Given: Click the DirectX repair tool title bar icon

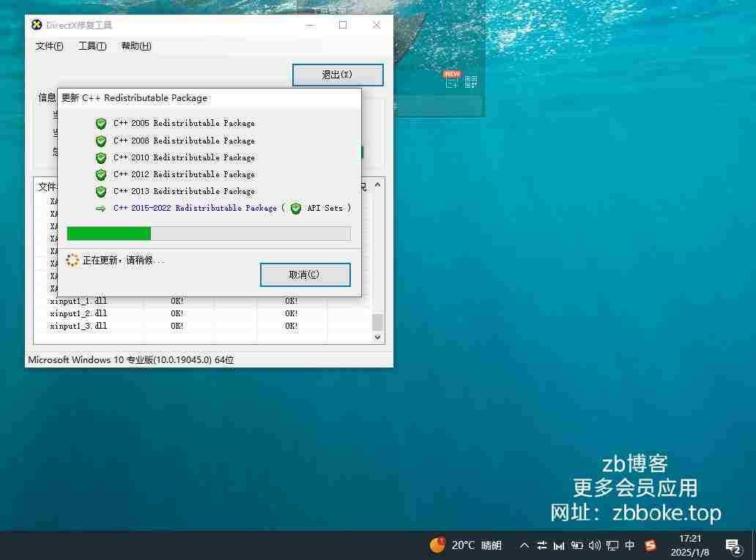Looking at the screenshot, I should point(37,25).
